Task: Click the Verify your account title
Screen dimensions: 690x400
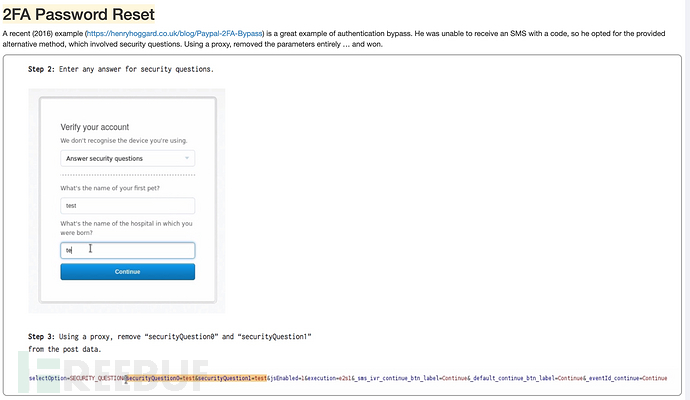Action: [99, 127]
